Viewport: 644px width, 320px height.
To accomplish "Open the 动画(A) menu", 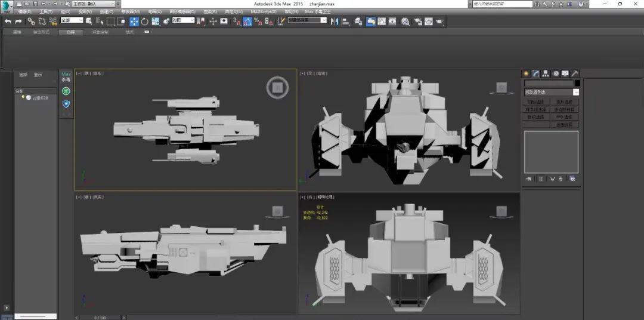I will click(x=155, y=11).
